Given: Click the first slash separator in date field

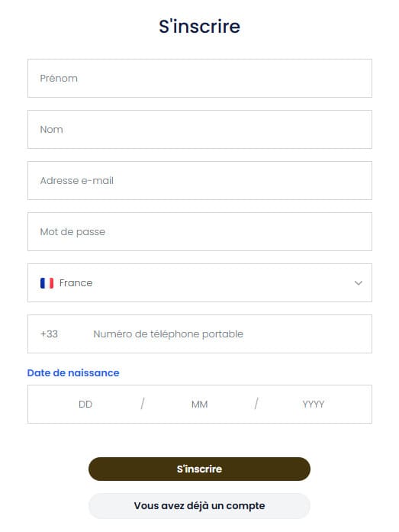Looking at the screenshot, I should [x=143, y=404].
